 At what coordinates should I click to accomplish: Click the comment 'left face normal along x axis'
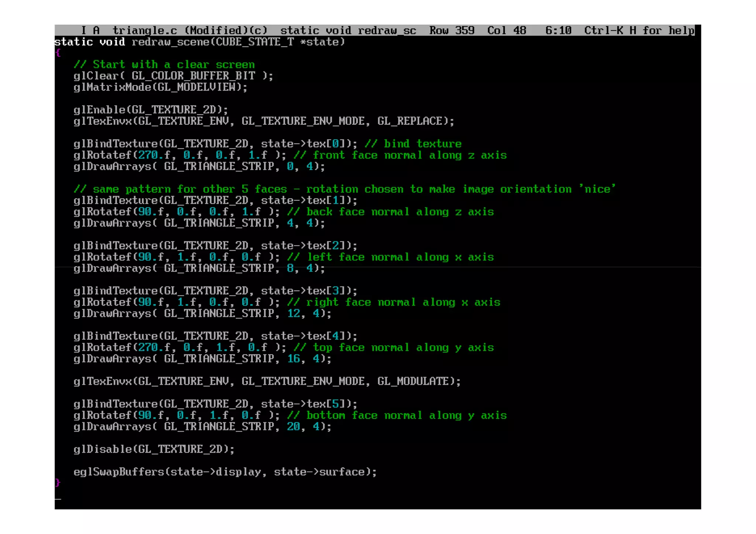click(x=391, y=257)
